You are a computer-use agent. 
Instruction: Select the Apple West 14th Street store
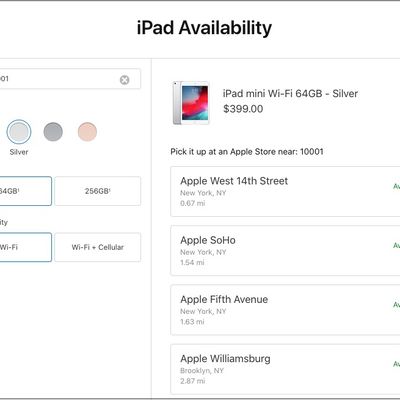coord(285,191)
